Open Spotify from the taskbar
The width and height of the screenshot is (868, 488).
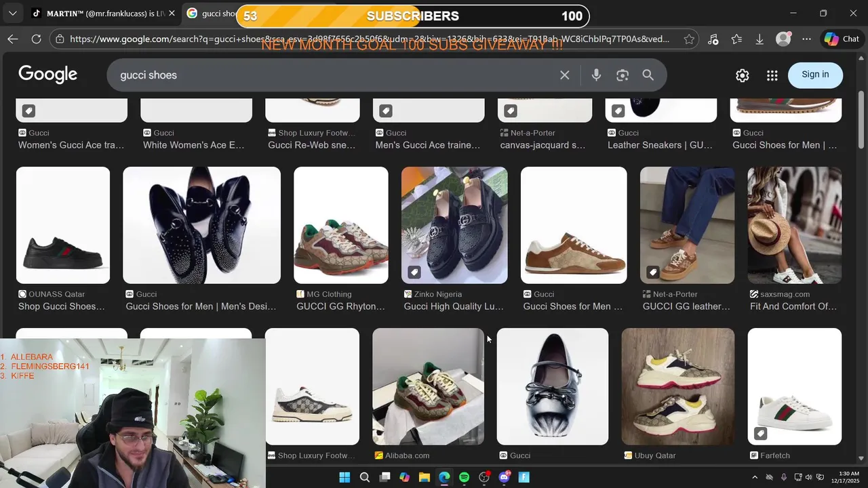click(465, 477)
